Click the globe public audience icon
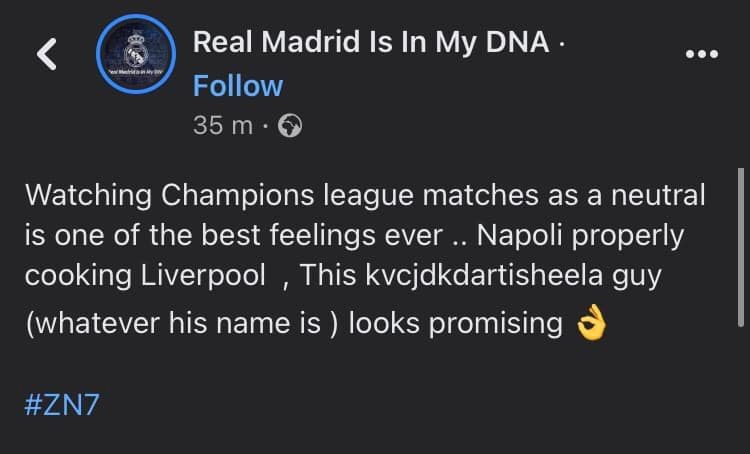Image resolution: width=750 pixels, height=454 pixels. click(x=289, y=127)
